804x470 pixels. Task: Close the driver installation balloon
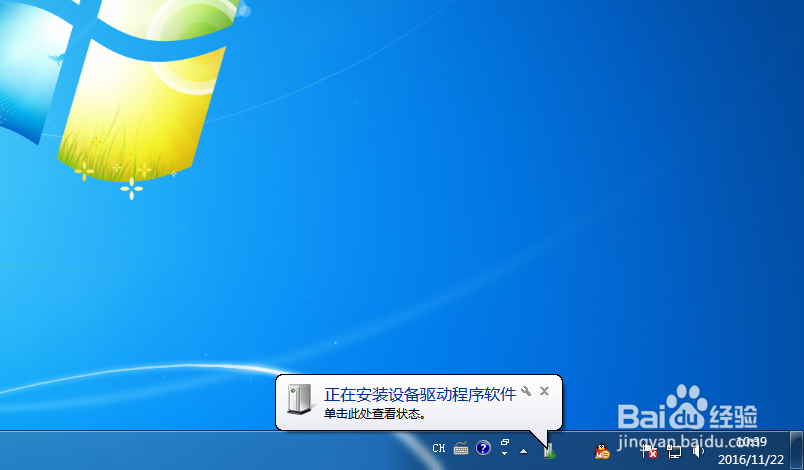(x=545, y=392)
